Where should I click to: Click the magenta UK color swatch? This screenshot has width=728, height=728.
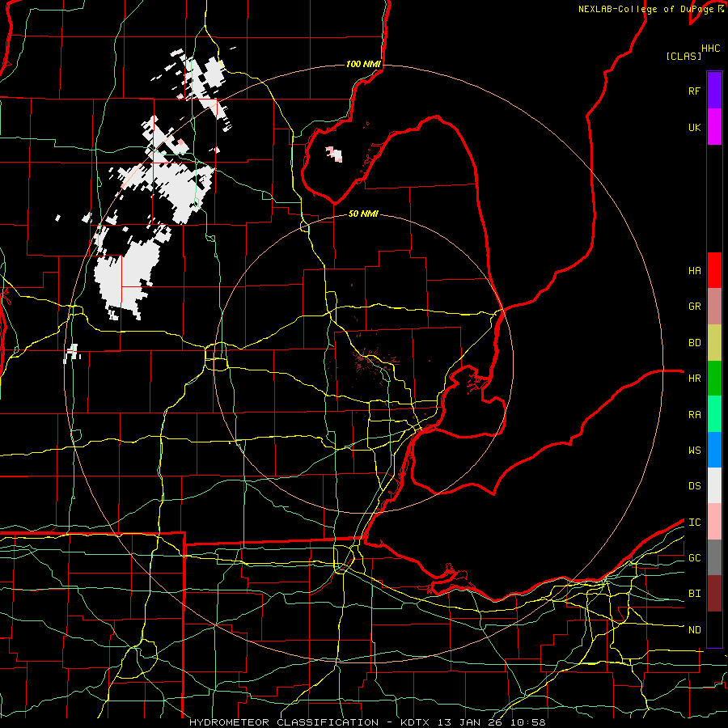[x=714, y=127]
